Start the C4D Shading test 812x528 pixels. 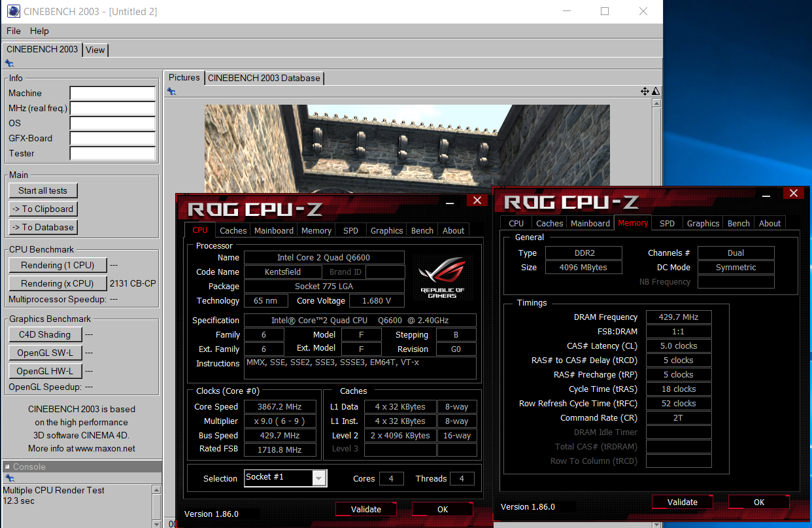45,334
